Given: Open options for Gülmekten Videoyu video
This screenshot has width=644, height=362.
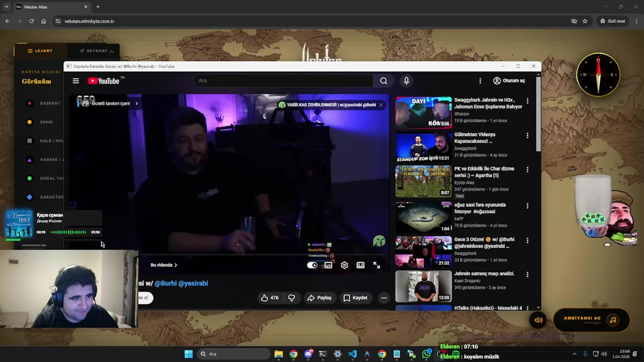Looking at the screenshot, I should point(527,136).
